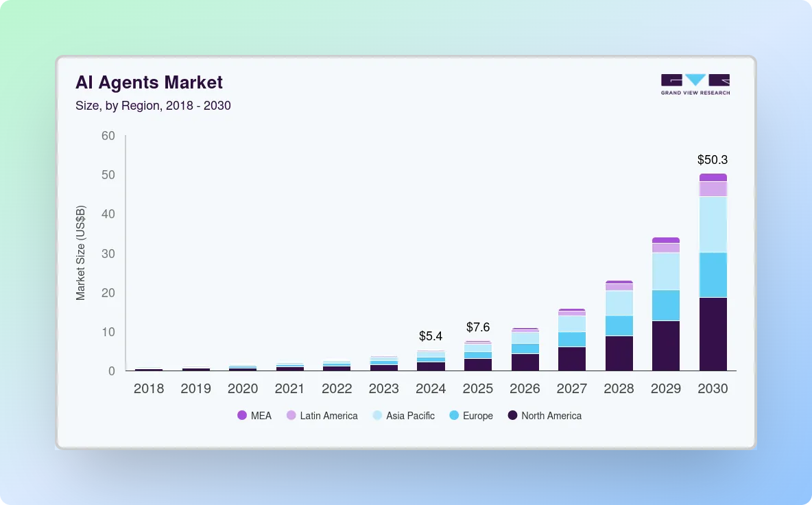This screenshot has width=812, height=505.
Task: Click the pale blue Asia Pacific legend dot
Action: pos(377,415)
